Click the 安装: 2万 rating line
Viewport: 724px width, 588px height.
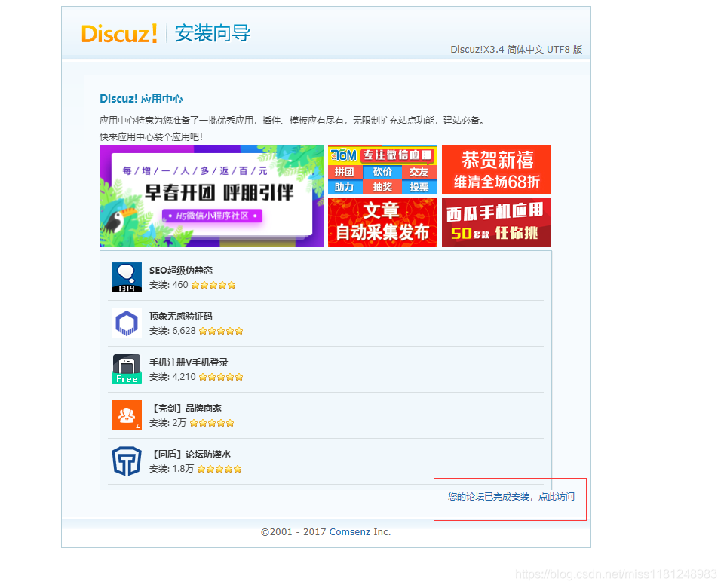point(192,423)
